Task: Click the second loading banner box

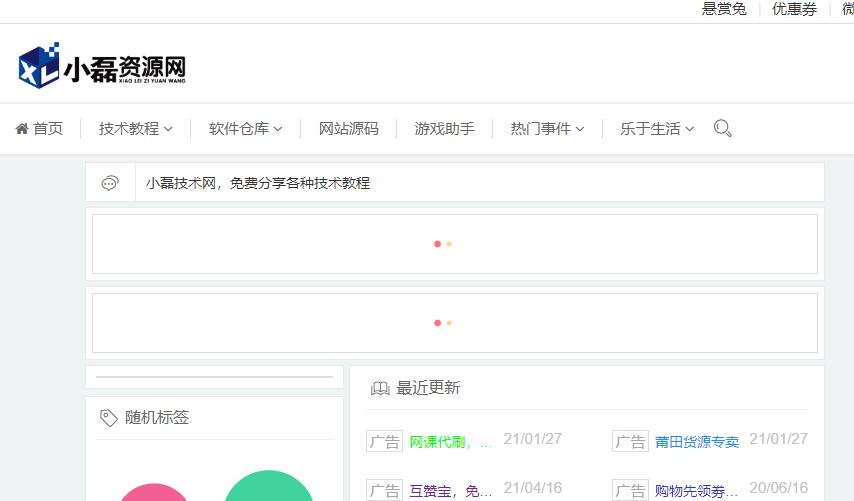Action: (455, 323)
